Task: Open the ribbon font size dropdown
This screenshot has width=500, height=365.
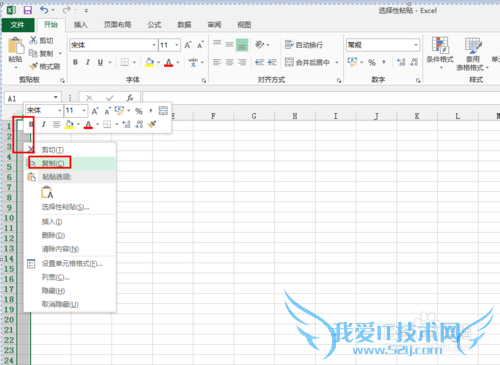Action: pyautogui.click(x=177, y=45)
